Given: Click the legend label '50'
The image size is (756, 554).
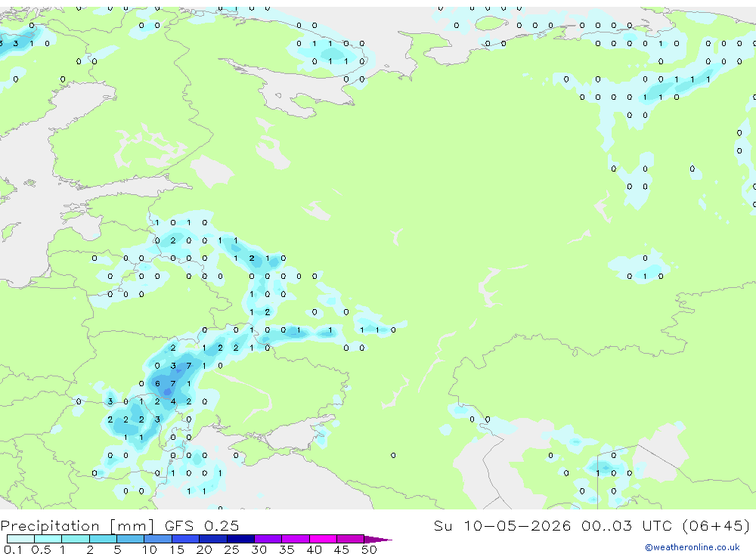Looking at the screenshot, I should [369, 549].
